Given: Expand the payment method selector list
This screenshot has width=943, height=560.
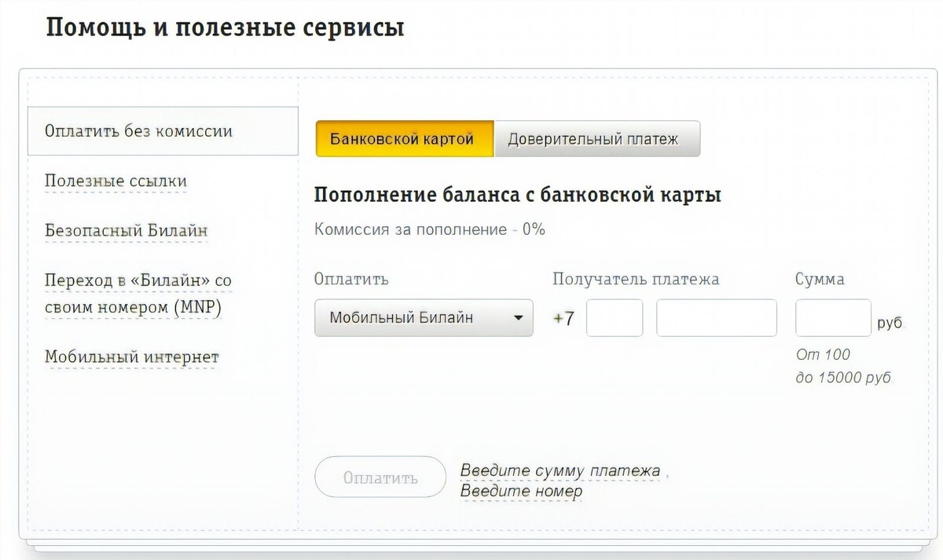Looking at the screenshot, I should click(x=423, y=317).
